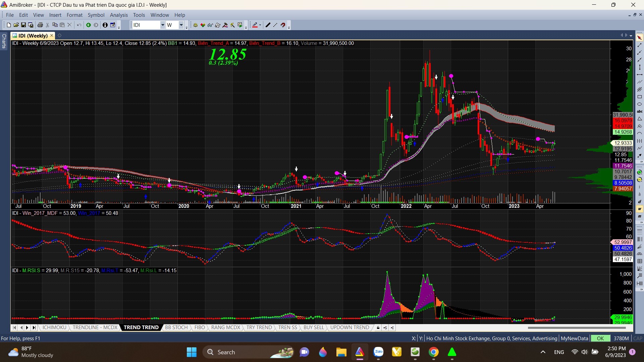Click the taskbar Search box
This screenshot has height=362, width=644.
(248, 352)
